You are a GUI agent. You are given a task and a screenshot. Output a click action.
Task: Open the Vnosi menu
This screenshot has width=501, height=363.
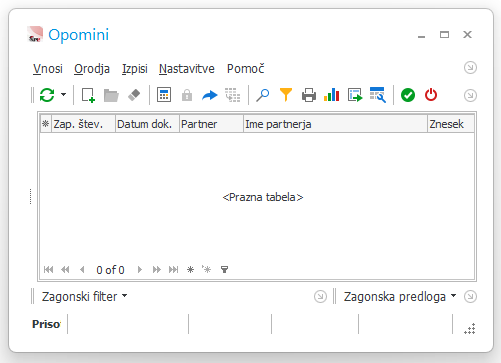coord(48,69)
